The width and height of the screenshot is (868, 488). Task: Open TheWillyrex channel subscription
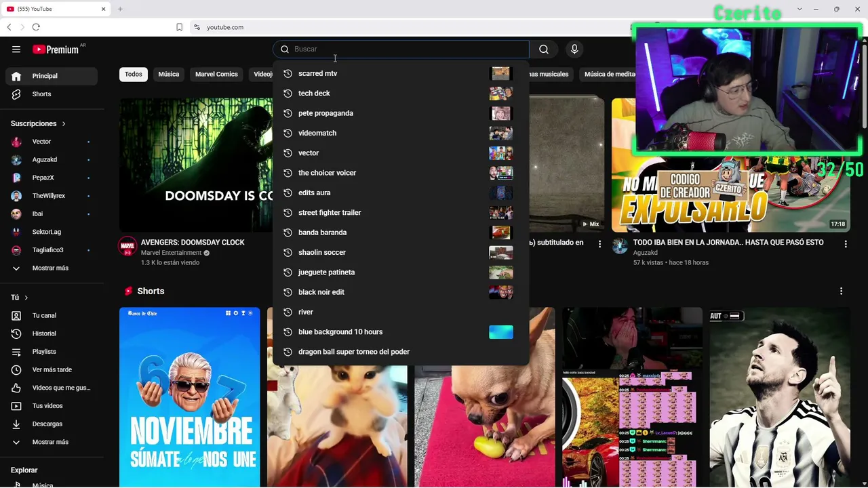coord(52,196)
